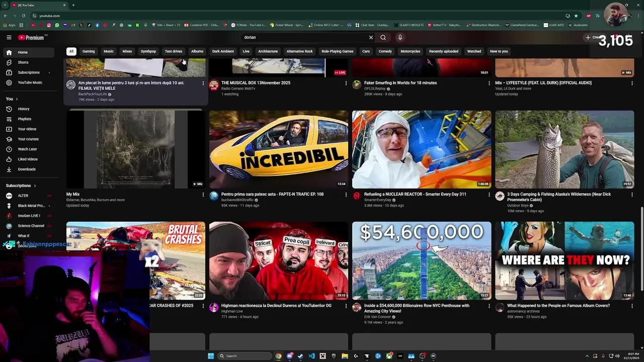Viewport: 644px width, 362px height.
Task: Open Playlists in the sidebar
Action: [29, 119]
